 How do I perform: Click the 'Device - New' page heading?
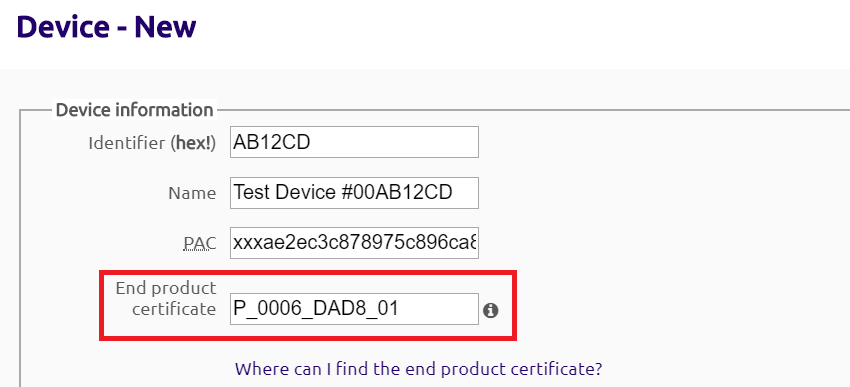pyautogui.click(x=106, y=27)
